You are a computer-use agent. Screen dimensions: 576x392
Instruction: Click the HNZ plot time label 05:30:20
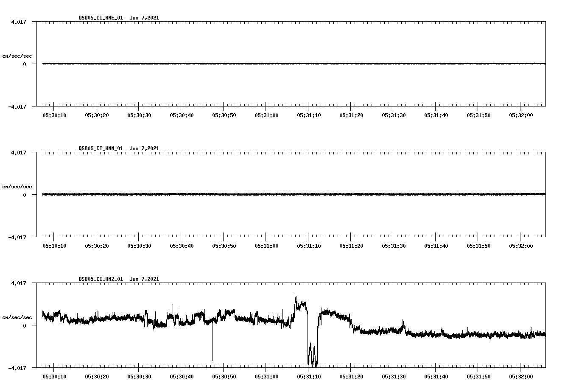click(97, 377)
